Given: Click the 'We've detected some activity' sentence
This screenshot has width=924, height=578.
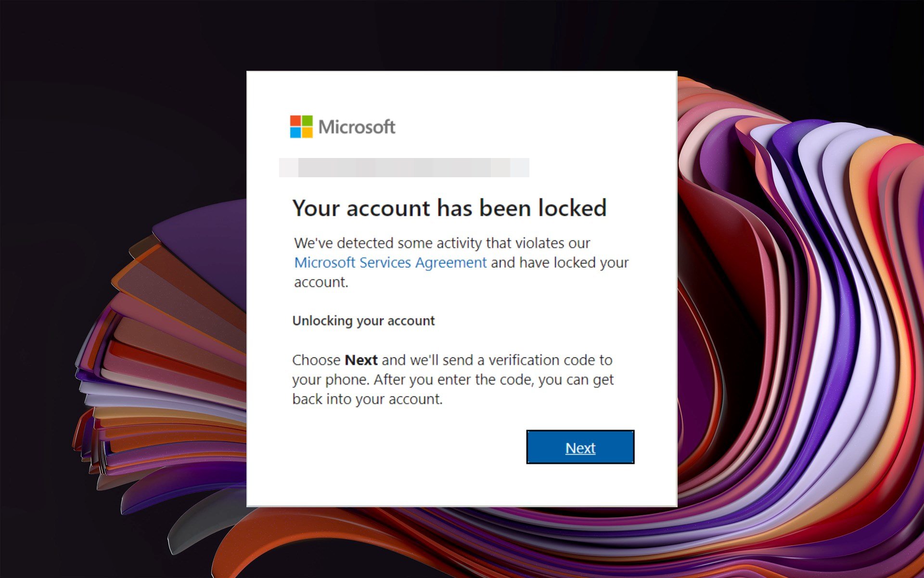Looking at the screenshot, I should coord(442,243).
